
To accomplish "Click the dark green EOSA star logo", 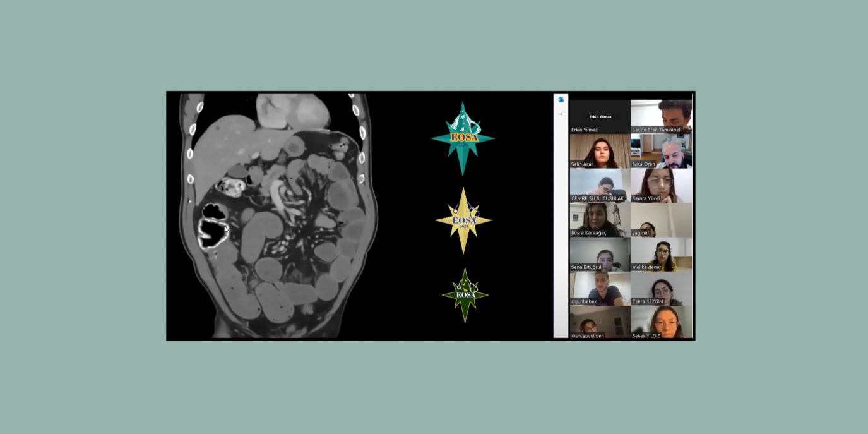I will coord(465,294).
